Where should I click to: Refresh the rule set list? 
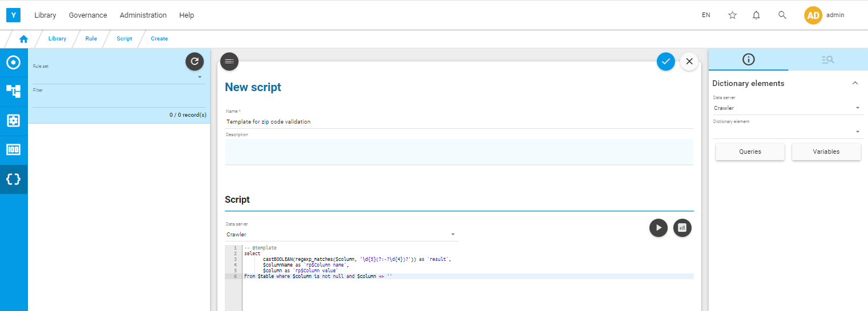click(195, 62)
